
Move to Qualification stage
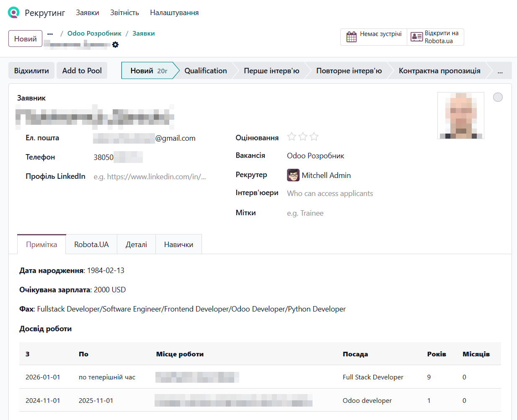click(206, 71)
